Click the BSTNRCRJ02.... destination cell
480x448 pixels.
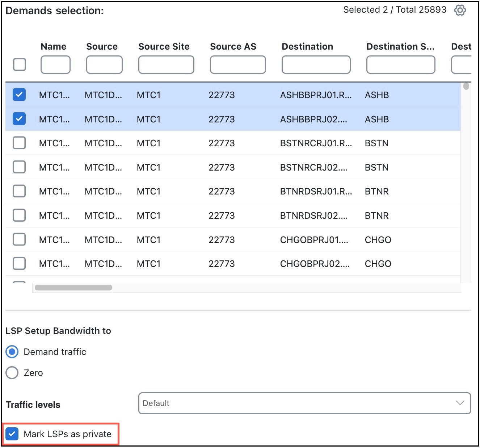coord(314,167)
